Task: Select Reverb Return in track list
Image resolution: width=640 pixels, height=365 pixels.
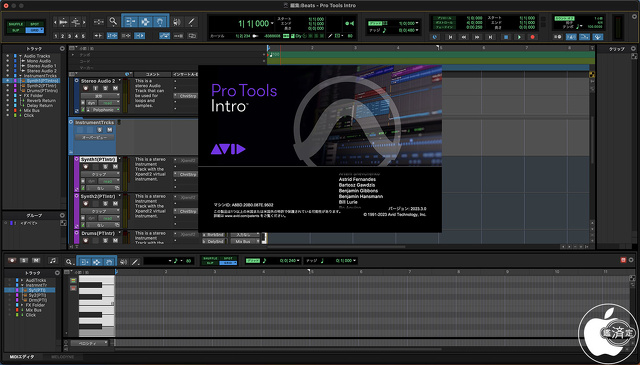Action: pos(41,100)
